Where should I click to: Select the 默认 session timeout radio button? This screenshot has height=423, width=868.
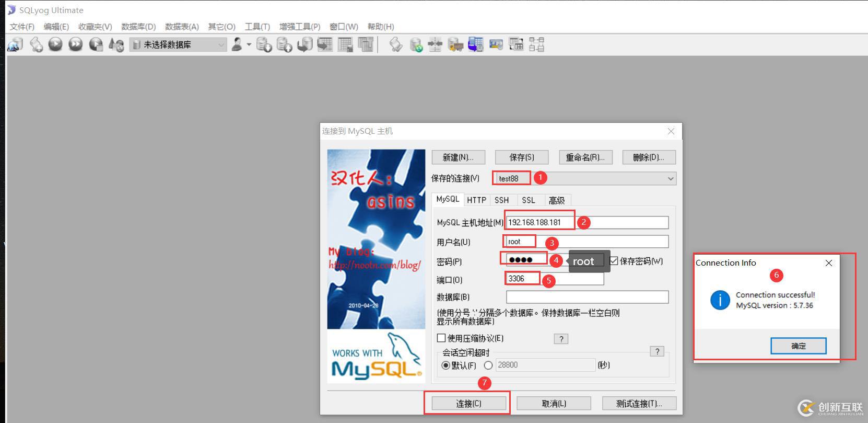point(446,365)
